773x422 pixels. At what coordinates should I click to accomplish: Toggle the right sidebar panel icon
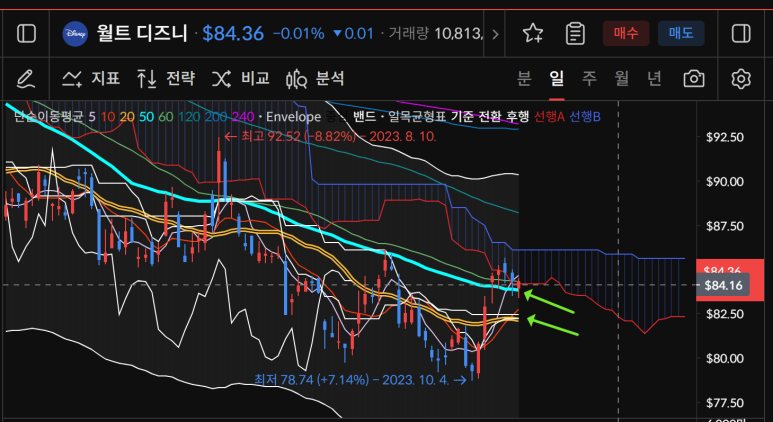pos(741,34)
